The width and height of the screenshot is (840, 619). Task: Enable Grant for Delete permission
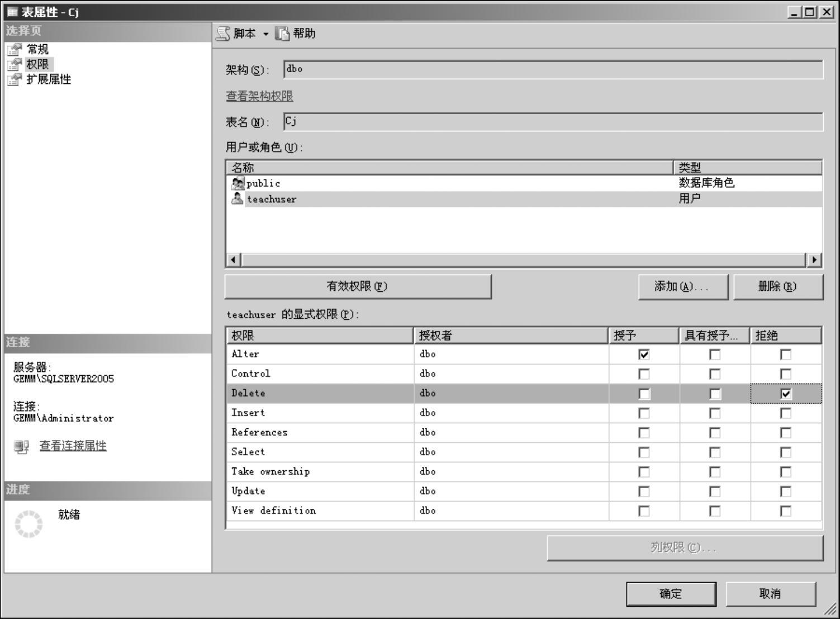click(x=644, y=394)
